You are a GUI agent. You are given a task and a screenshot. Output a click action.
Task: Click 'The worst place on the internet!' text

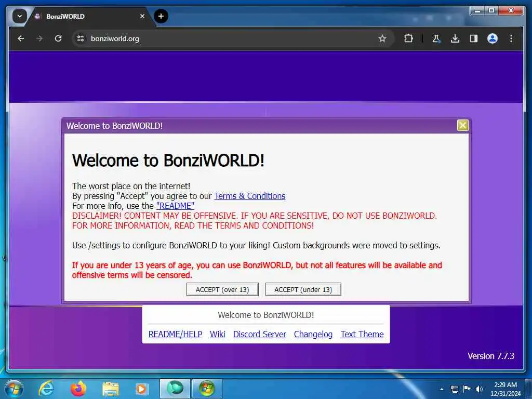[131, 186]
